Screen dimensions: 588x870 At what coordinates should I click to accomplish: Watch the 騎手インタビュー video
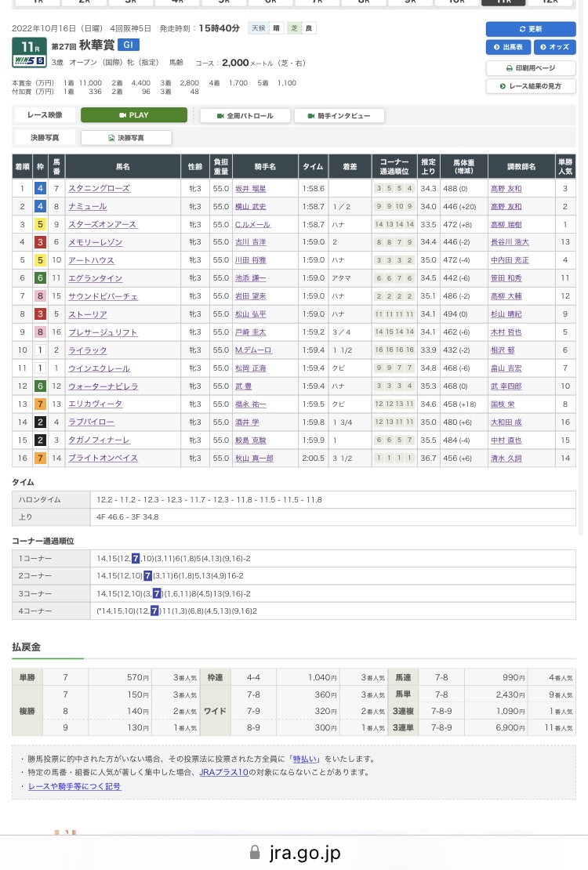(339, 115)
